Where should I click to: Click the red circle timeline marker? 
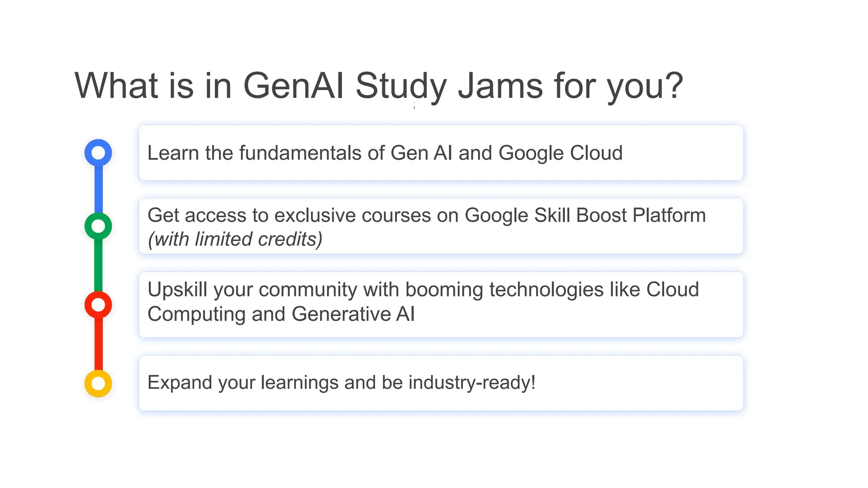coord(98,305)
